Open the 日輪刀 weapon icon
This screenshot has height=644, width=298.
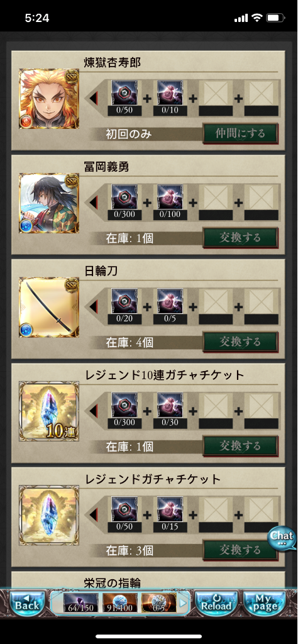coord(49,308)
